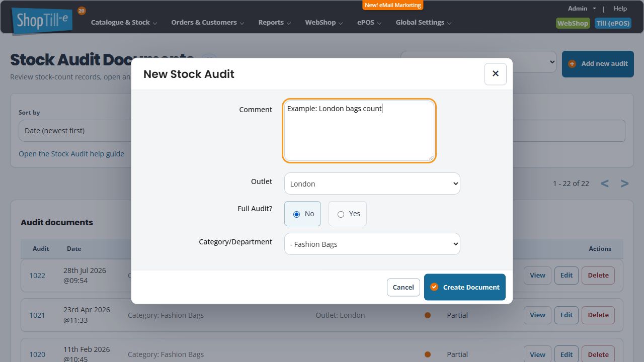The image size is (644, 362).
Task: Delete audit 1022
Action: 598,276
